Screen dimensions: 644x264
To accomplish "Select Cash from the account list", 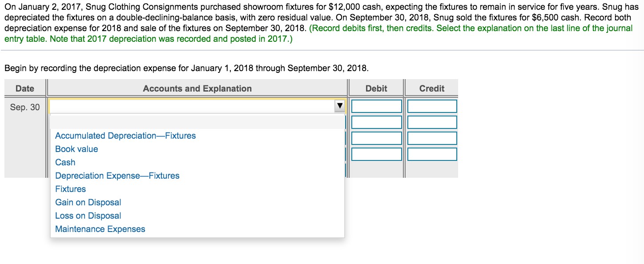I will [x=65, y=162].
